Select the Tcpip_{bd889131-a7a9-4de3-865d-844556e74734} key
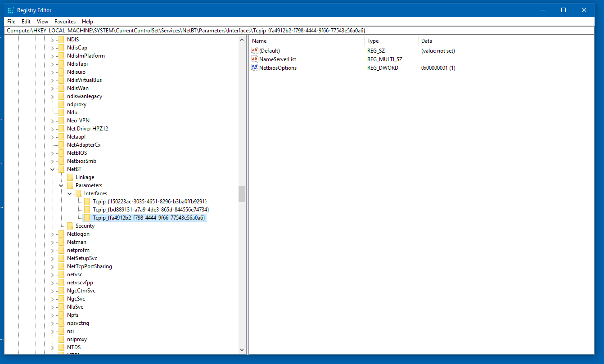Image resolution: width=604 pixels, height=364 pixels. tap(150, 210)
